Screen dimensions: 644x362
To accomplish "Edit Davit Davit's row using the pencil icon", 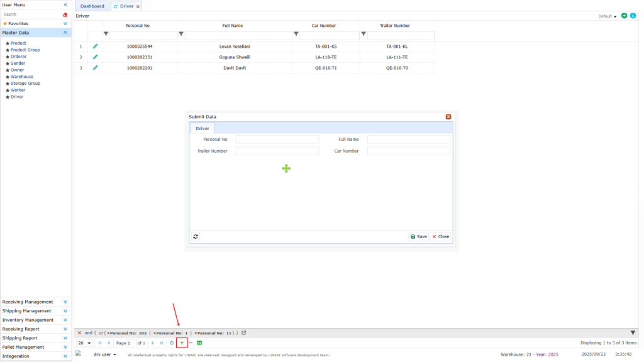I will pyautogui.click(x=95, y=67).
